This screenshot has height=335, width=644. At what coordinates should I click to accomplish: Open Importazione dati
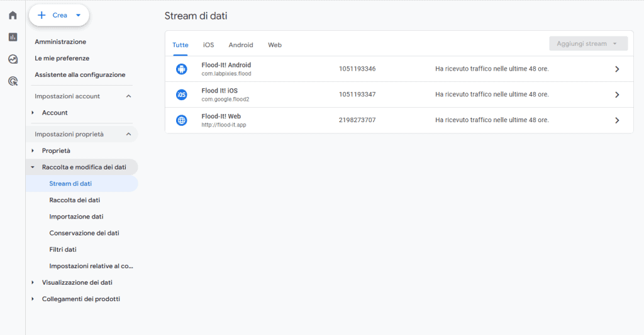(76, 217)
